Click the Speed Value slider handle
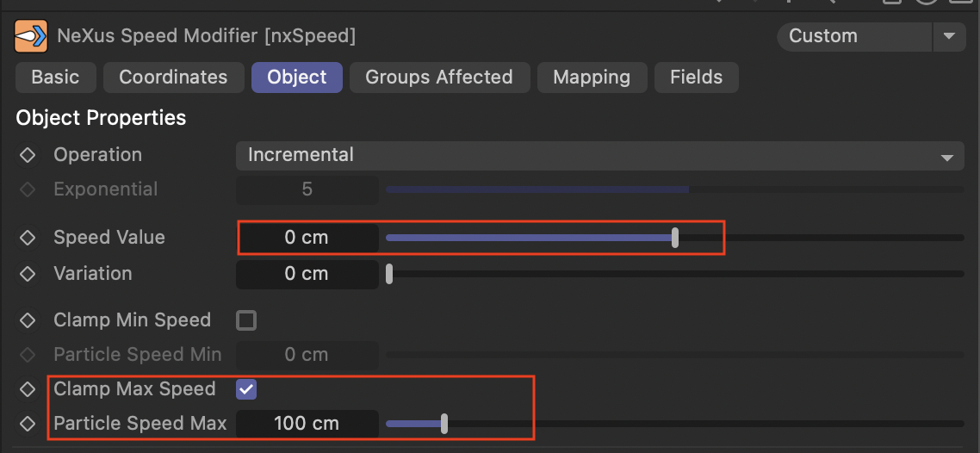The image size is (980, 453). [675, 238]
